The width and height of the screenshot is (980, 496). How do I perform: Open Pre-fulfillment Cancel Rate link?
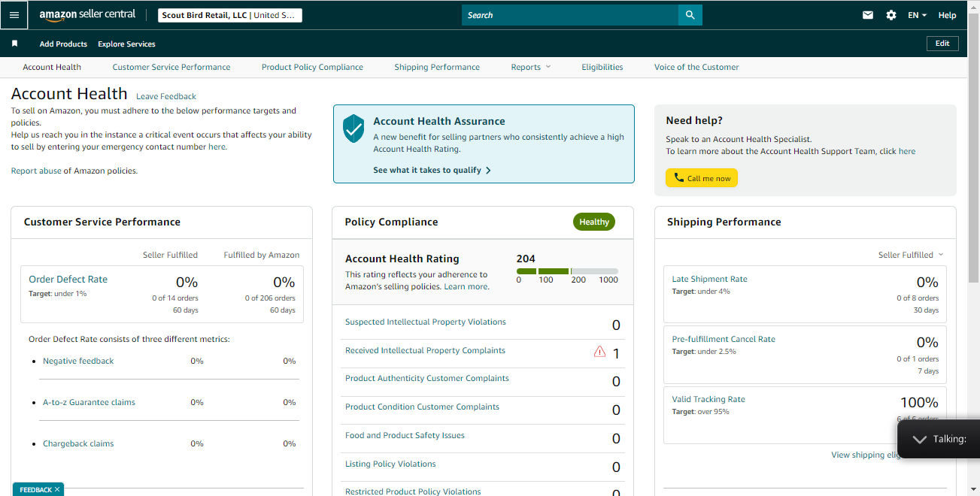[x=724, y=339]
